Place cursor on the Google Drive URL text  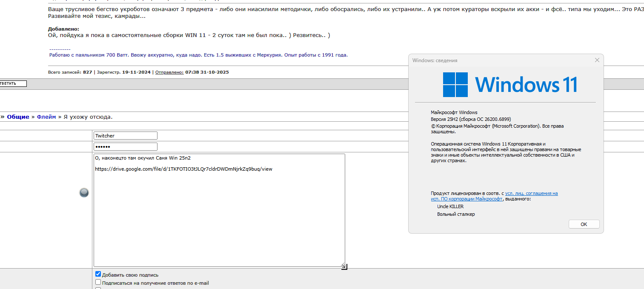[x=183, y=169]
